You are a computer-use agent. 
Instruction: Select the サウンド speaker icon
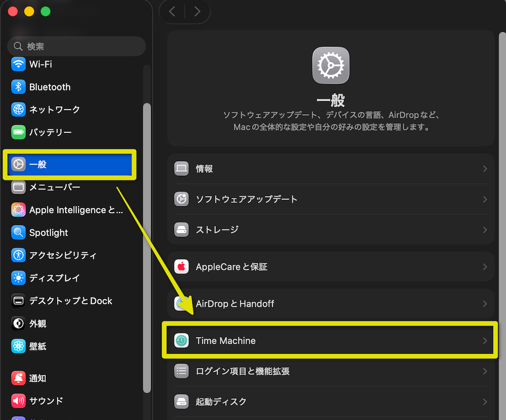(x=19, y=401)
